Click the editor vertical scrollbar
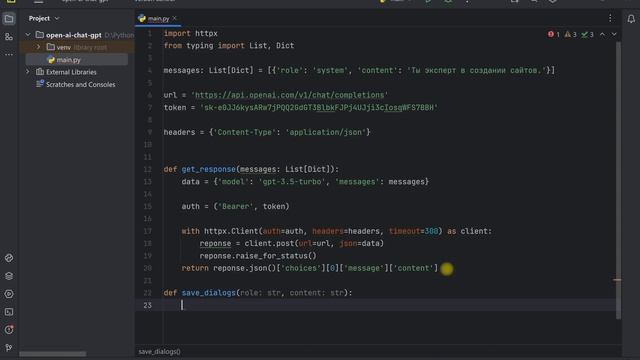 [618, 180]
